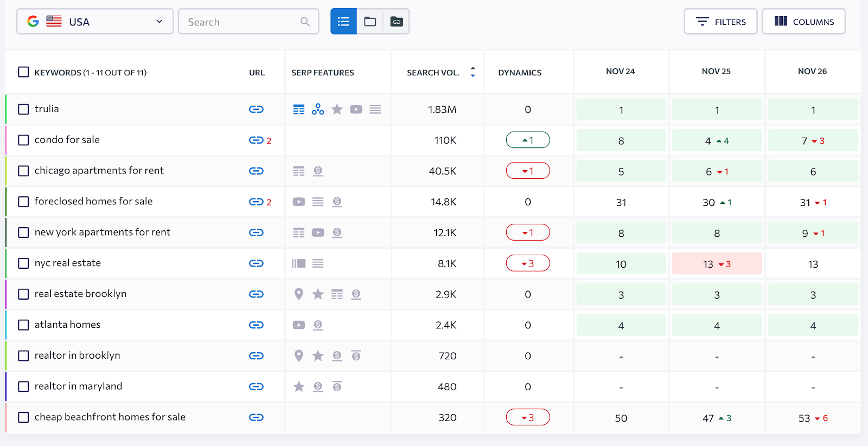Open URL link icon for real estate brooklyn
Viewport: 868px width, 446px height.
[x=256, y=294]
